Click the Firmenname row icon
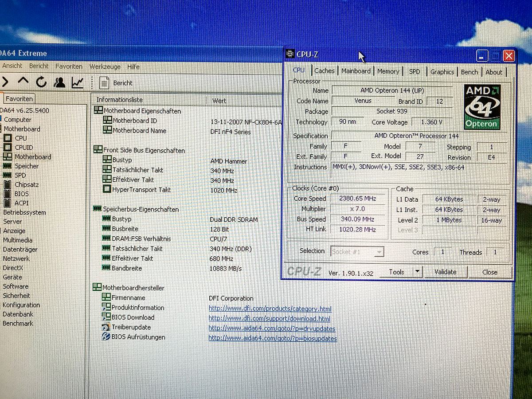This screenshot has width=532, height=399. (106, 297)
